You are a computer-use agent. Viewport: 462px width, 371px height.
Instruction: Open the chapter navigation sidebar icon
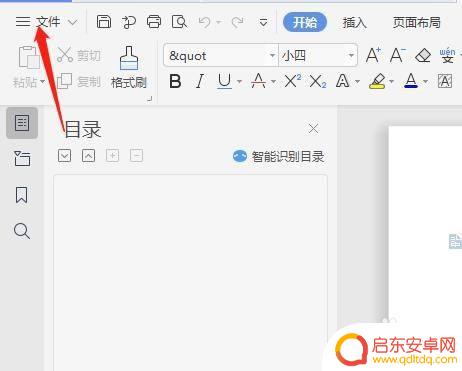click(22, 159)
